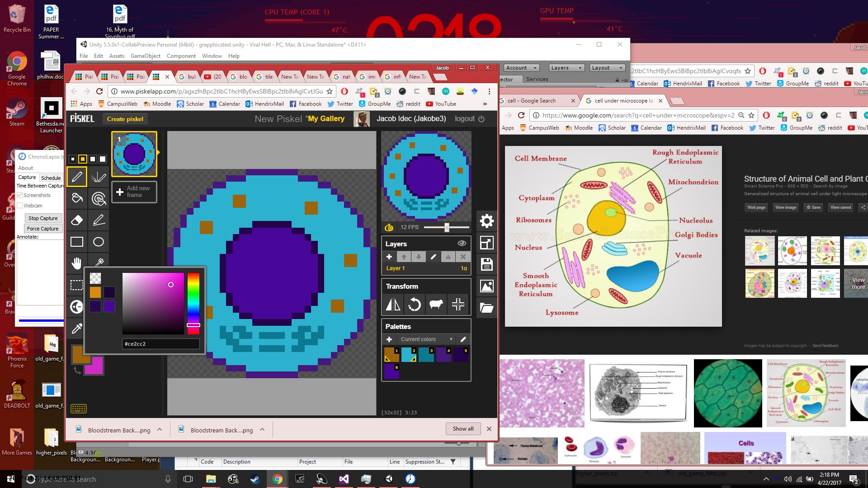This screenshot has width=868, height=488.
Task: Select the Pen tool in Piskel
Action: [x=77, y=177]
